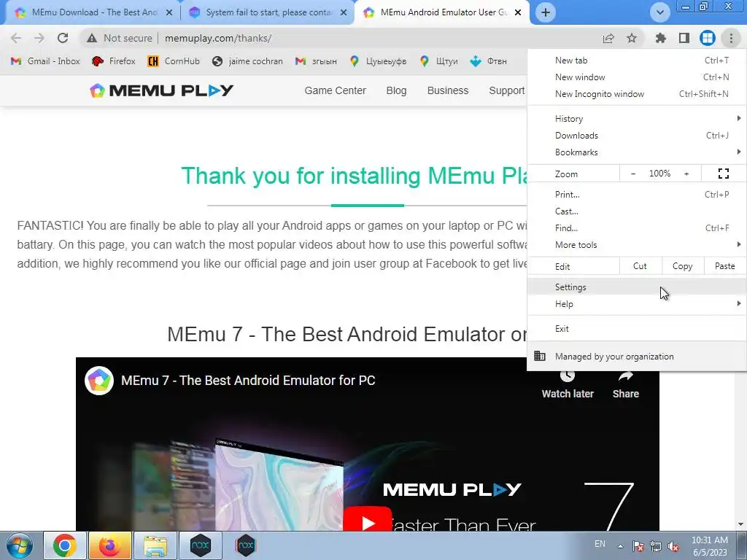This screenshot has width=747, height=560.
Task: Open the jaime cochran bookmark
Action: [247, 61]
